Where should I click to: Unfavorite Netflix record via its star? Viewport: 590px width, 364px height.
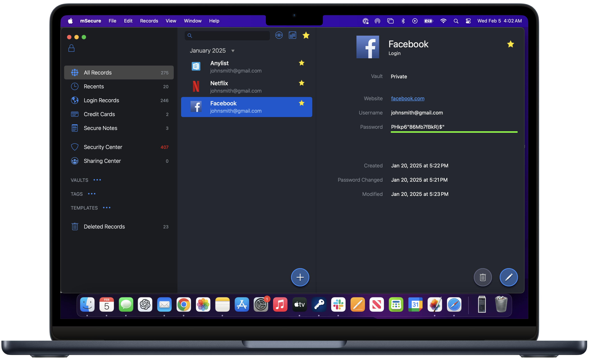[302, 83]
